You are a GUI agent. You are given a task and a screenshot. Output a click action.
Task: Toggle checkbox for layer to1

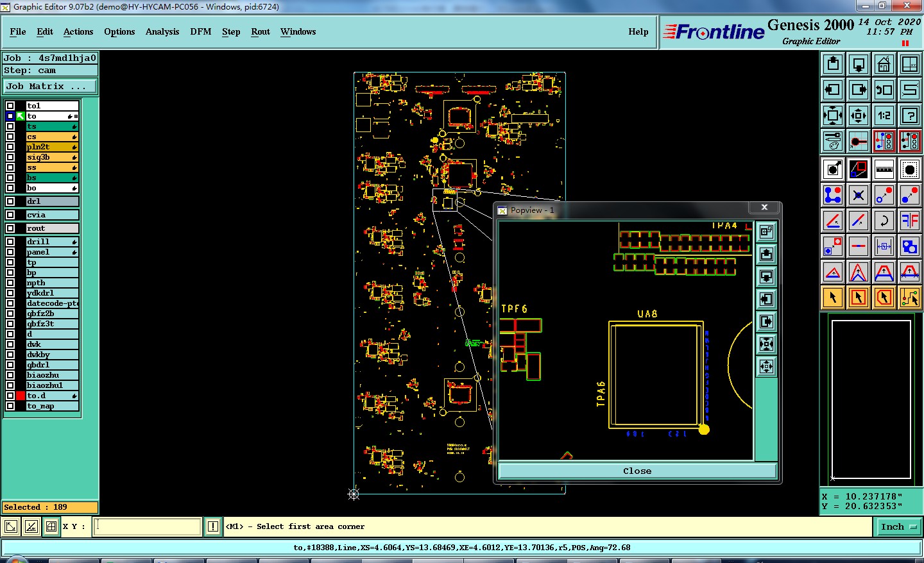pyautogui.click(x=10, y=106)
